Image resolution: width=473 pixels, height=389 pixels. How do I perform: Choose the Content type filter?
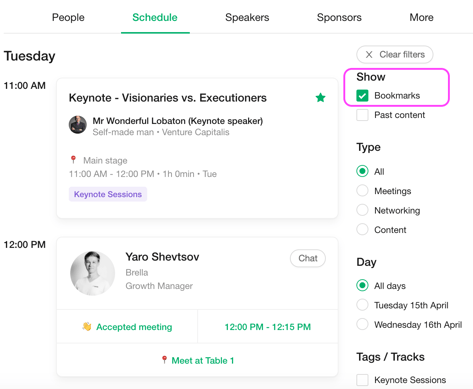point(362,229)
